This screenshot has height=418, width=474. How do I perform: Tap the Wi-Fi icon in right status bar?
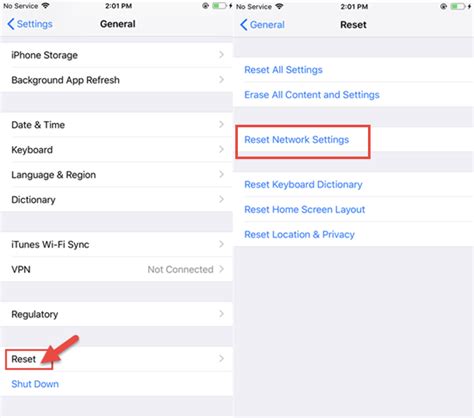click(x=279, y=6)
